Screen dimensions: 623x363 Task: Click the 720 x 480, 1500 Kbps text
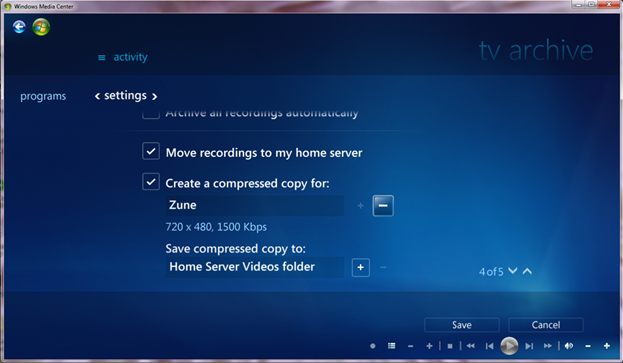[216, 227]
